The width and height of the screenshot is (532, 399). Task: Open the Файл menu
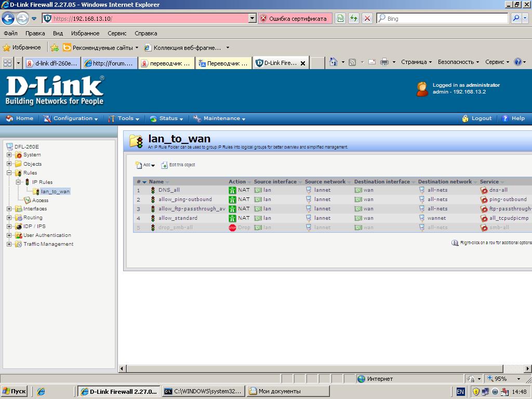(x=10, y=33)
